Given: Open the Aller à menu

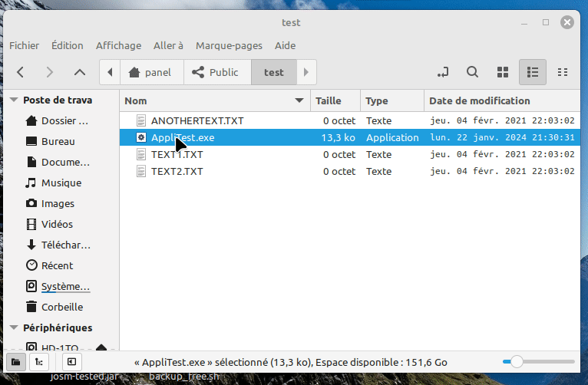Looking at the screenshot, I should coord(168,46).
